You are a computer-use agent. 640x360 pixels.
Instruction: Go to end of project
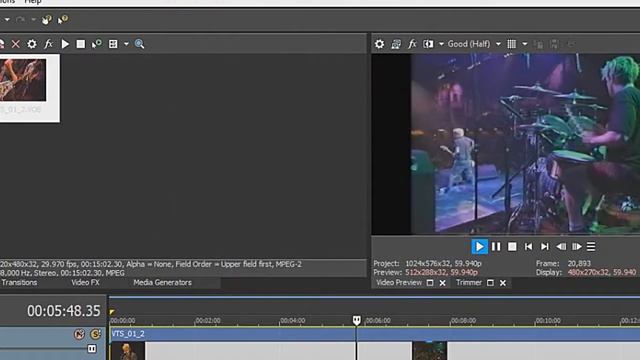(x=545, y=247)
